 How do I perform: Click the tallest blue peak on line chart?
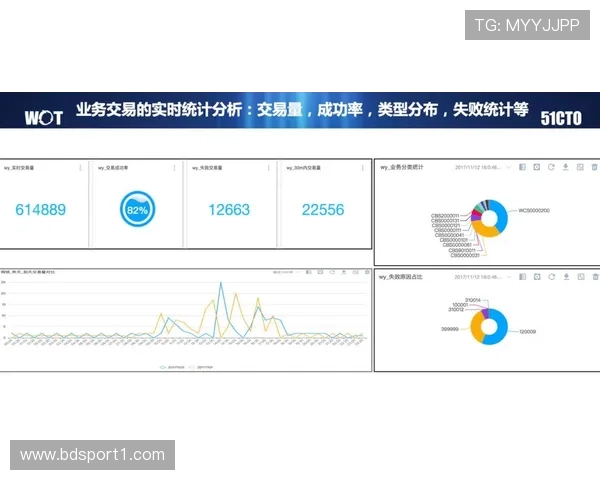coord(220,283)
